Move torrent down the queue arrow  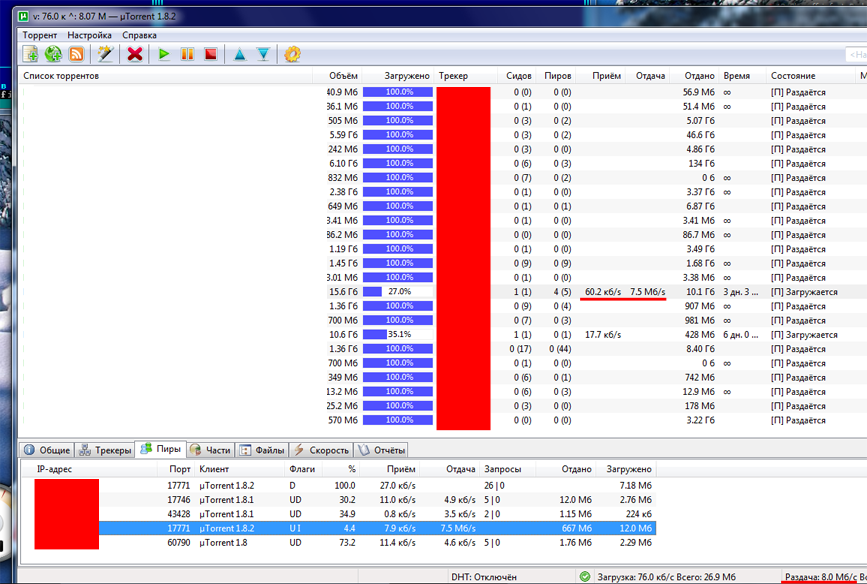[x=263, y=54]
